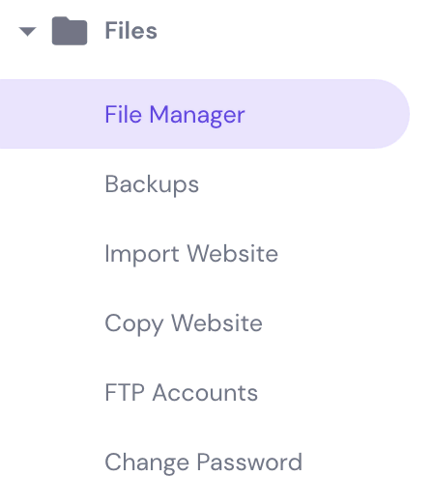433x504 pixels.
Task: Click FTP Accounts in sidebar
Action: (x=182, y=393)
